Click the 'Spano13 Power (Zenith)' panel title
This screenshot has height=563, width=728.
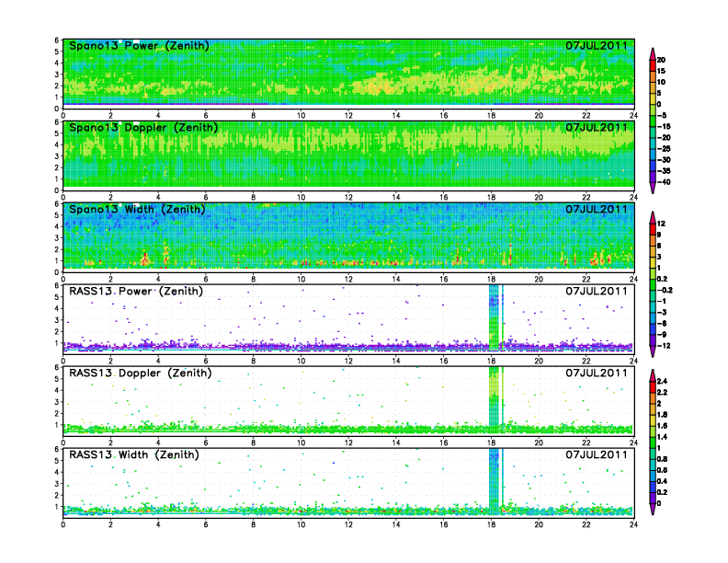point(139,45)
